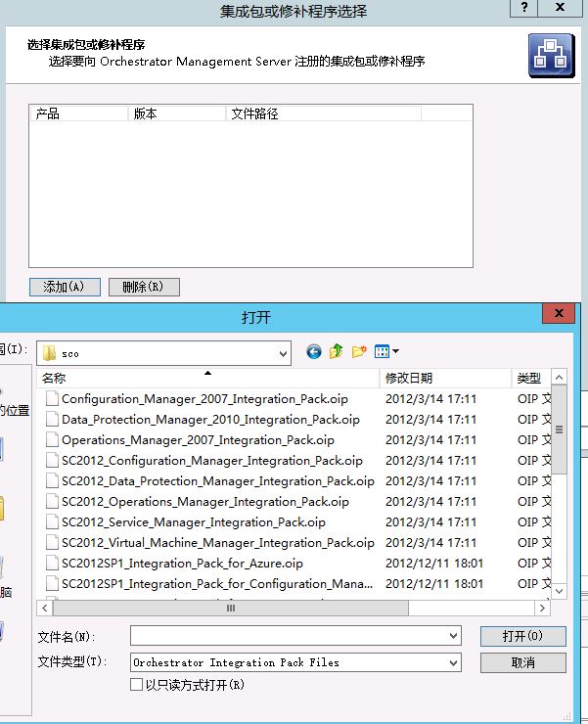Click the scroll right arrow of file list
588x724 pixels.
click(542, 609)
